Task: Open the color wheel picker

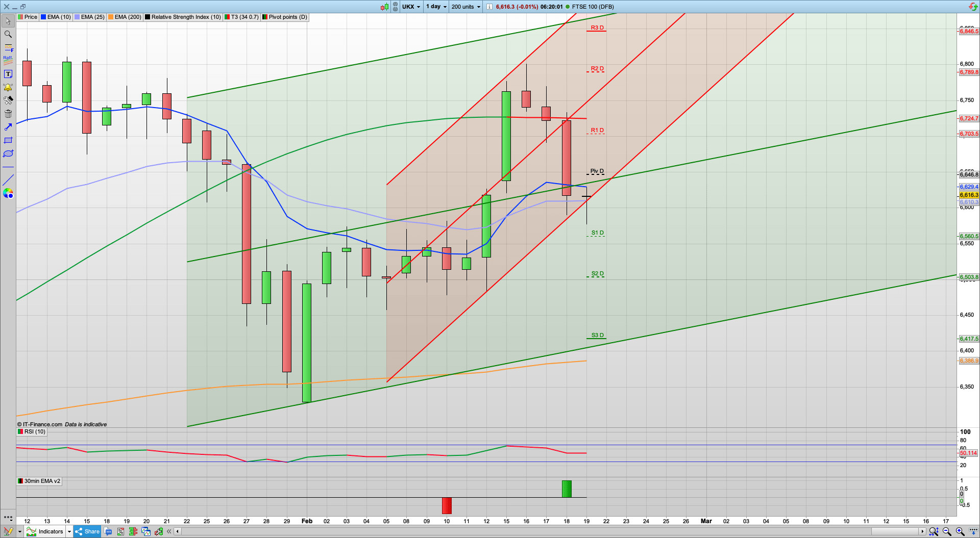Action: pos(8,193)
